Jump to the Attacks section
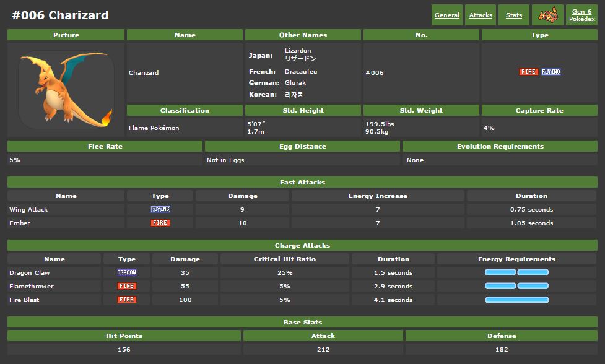This screenshot has width=605, height=364. (x=481, y=15)
